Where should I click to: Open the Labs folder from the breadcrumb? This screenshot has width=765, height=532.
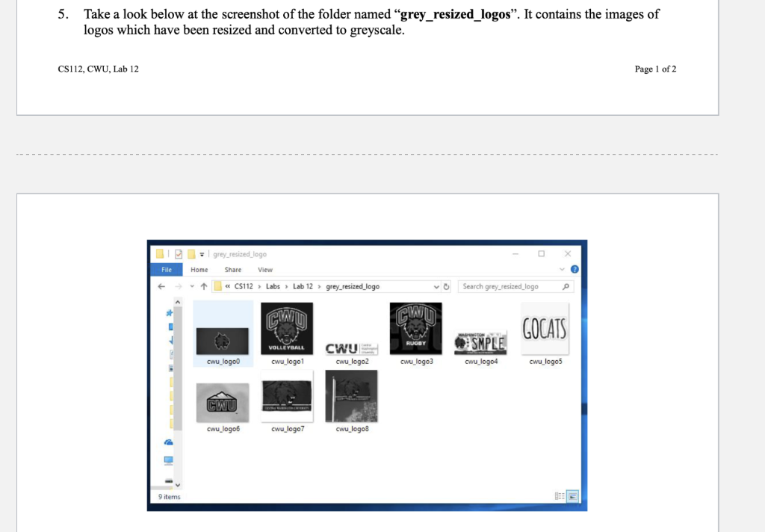[x=273, y=286]
